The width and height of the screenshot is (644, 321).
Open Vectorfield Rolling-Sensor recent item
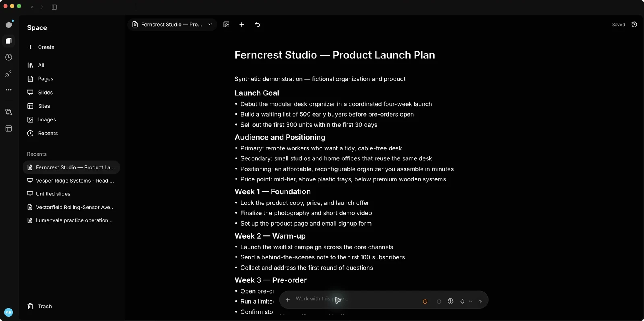tap(71, 207)
